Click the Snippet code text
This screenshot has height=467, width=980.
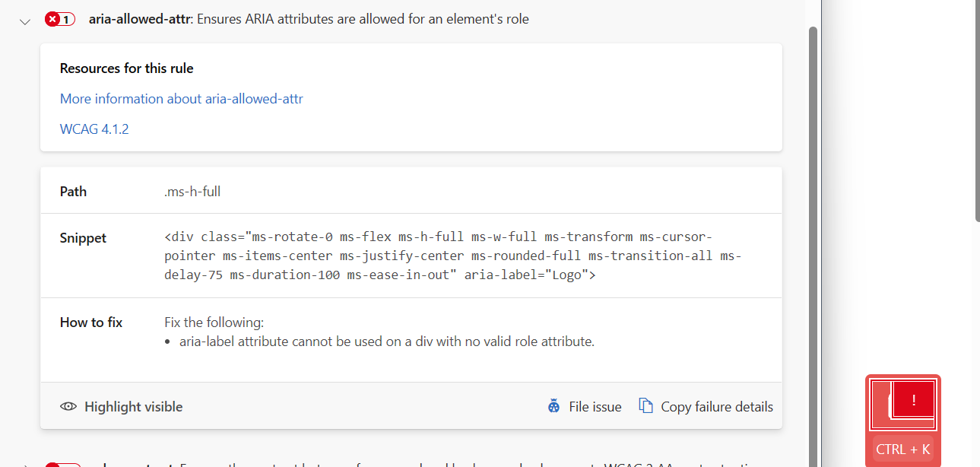click(452, 255)
